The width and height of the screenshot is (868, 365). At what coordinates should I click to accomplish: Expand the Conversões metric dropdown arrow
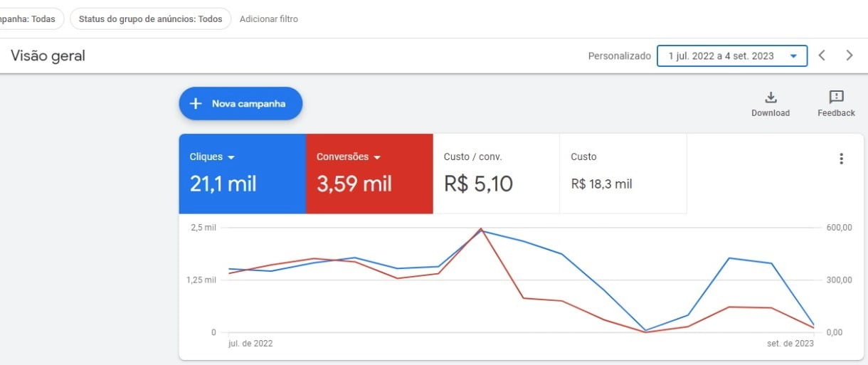pyautogui.click(x=377, y=157)
